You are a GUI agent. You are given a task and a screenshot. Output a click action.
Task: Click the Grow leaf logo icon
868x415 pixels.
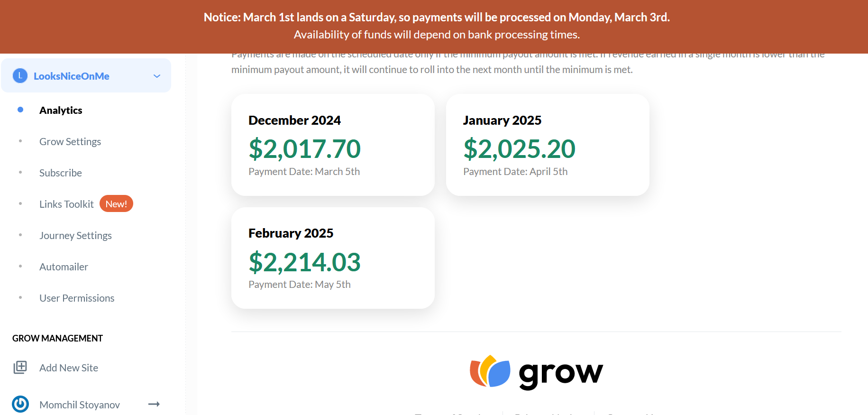pyautogui.click(x=490, y=371)
